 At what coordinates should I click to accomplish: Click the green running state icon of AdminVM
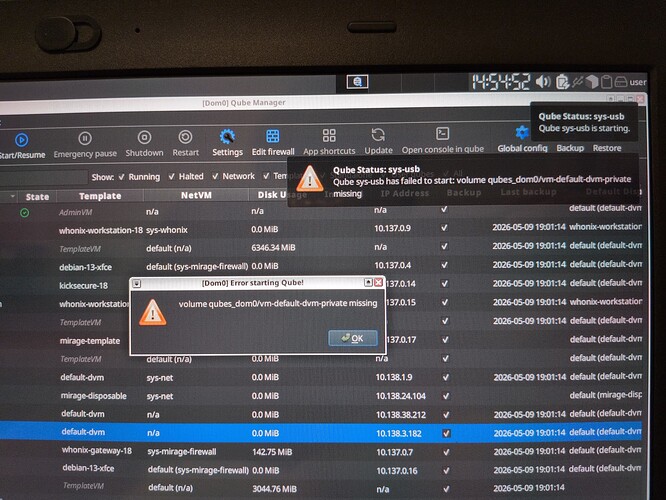click(25, 213)
